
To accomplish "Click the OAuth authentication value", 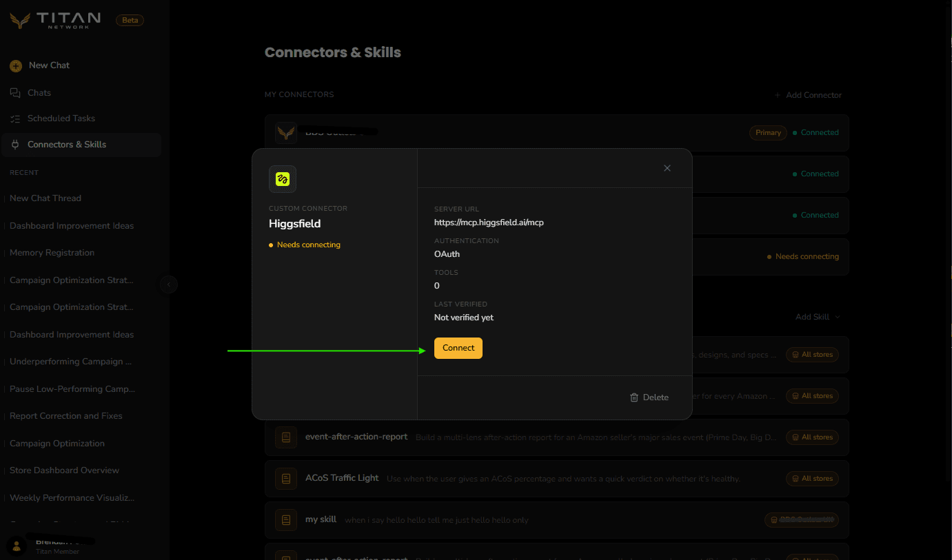I will coord(447,254).
